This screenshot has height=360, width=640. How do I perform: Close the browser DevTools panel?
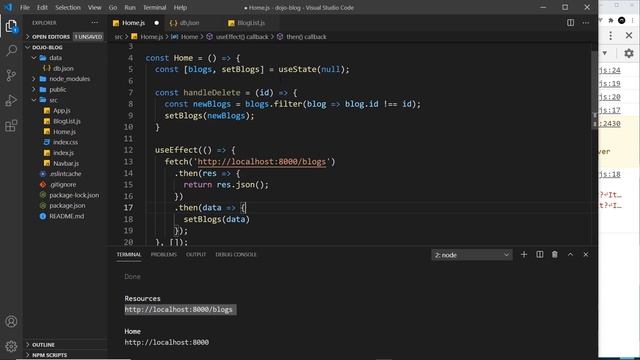[x=629, y=36]
